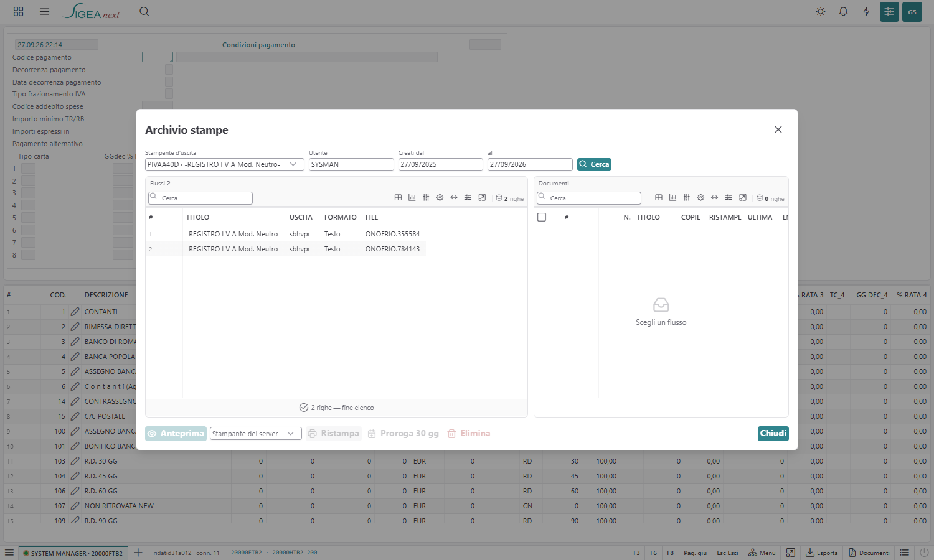This screenshot has width=934, height=560.
Task: Toggle the light theme sun icon
Action: point(821,12)
